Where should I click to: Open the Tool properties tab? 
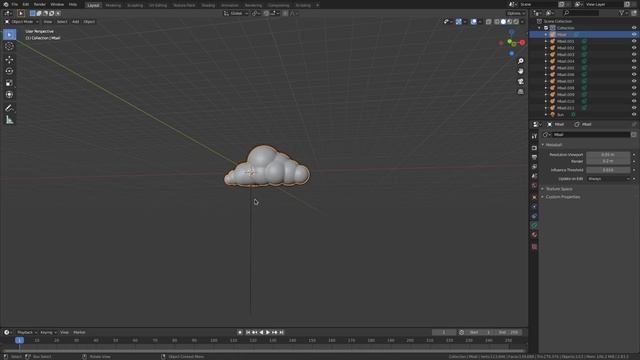point(534,136)
